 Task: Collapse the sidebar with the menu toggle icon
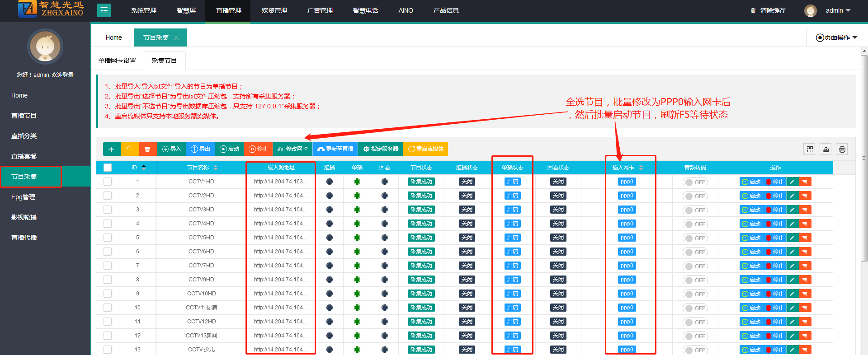pyautogui.click(x=104, y=10)
